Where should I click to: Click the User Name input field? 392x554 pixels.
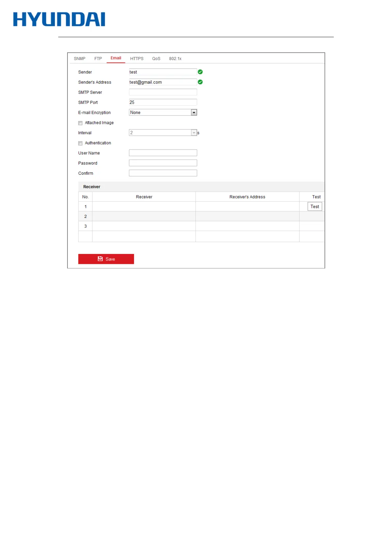163,153
